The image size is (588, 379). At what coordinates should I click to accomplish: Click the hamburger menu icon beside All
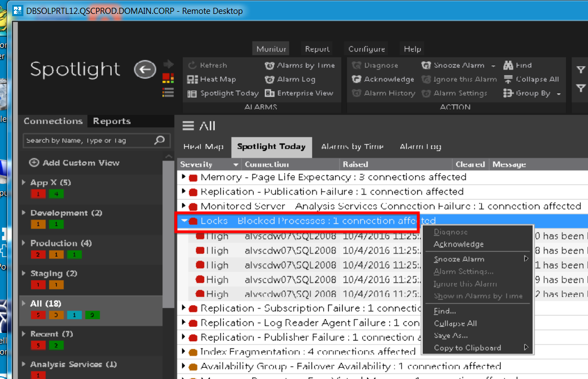[188, 126]
